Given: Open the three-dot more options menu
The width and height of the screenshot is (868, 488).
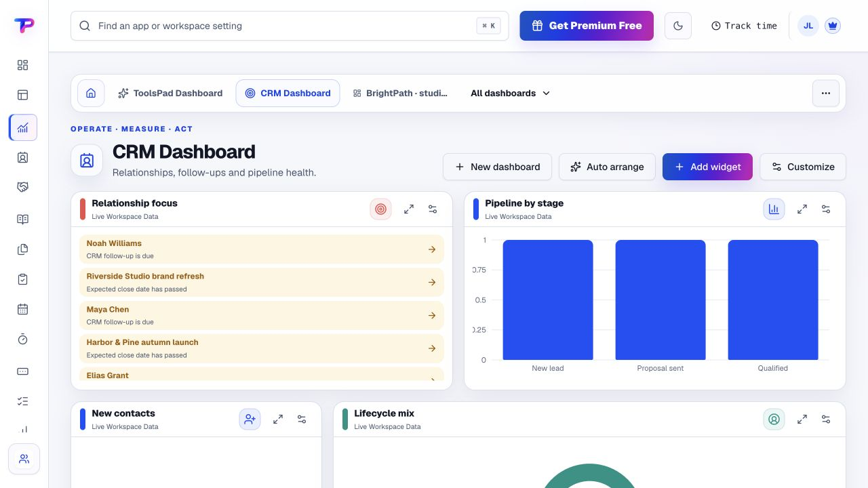Looking at the screenshot, I should click(x=826, y=94).
